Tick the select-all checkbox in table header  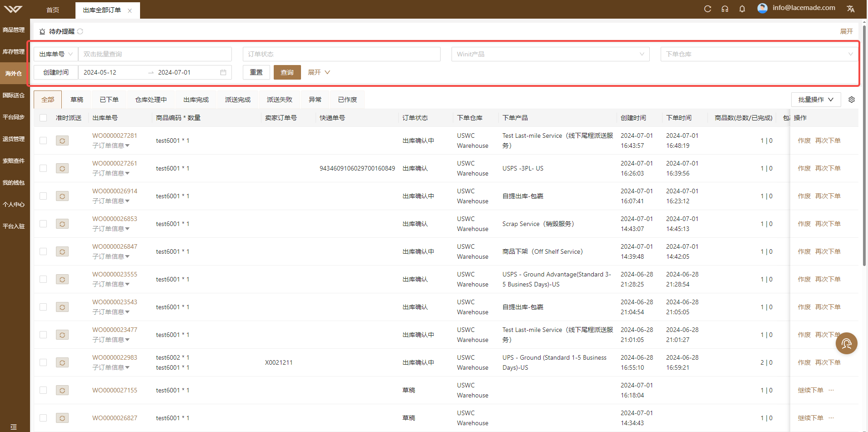[43, 118]
